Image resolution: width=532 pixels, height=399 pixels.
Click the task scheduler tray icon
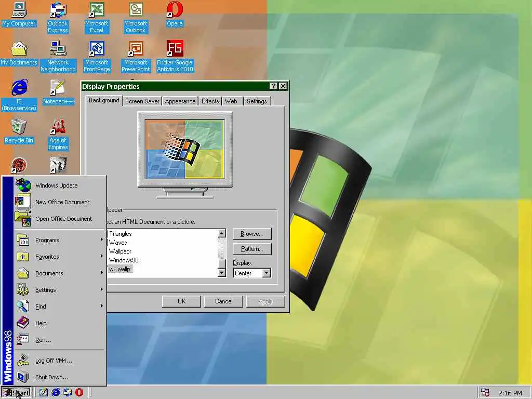pyautogui.click(x=485, y=393)
